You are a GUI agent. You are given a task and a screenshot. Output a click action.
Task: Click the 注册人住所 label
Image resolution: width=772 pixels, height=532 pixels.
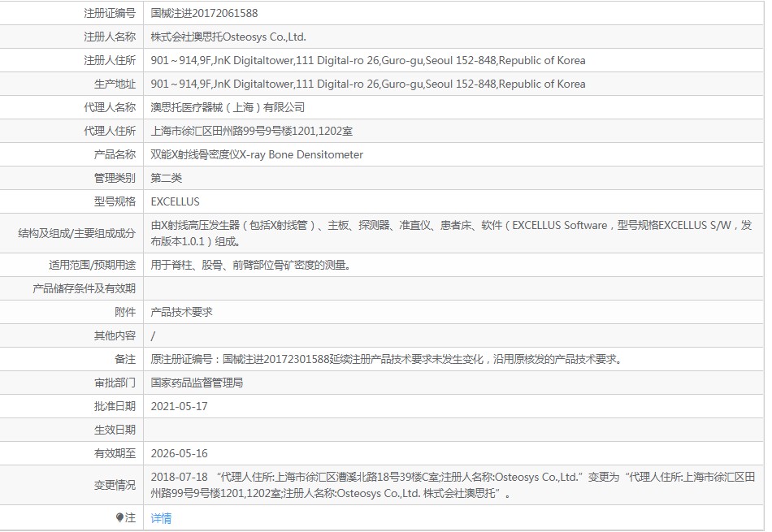click(110, 61)
